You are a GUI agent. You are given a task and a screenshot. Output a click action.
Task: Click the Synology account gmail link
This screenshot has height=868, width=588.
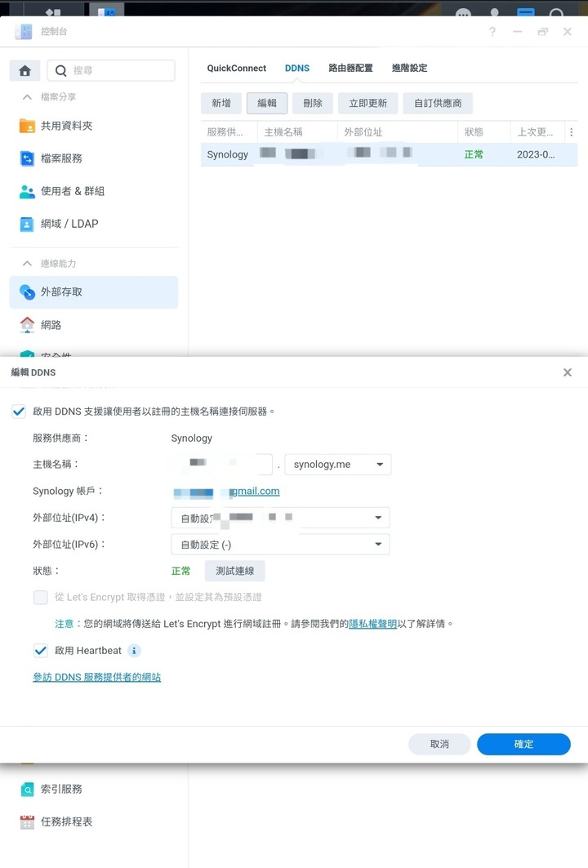tap(226, 491)
